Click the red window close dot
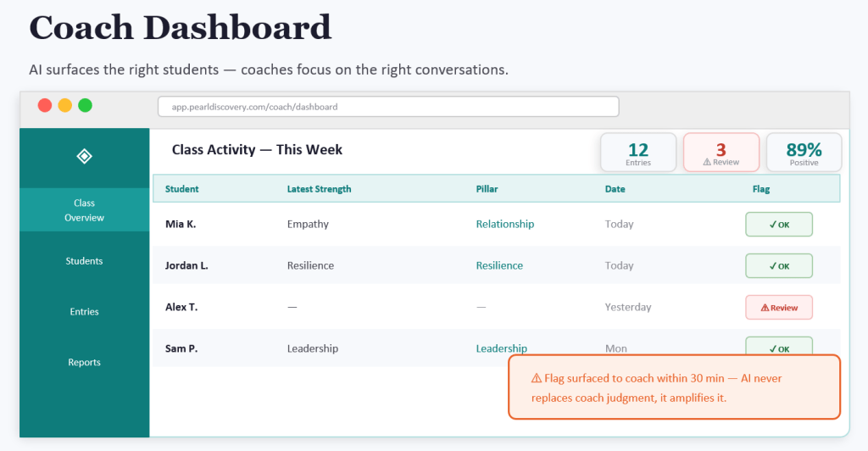The image size is (868, 451). [x=45, y=106]
